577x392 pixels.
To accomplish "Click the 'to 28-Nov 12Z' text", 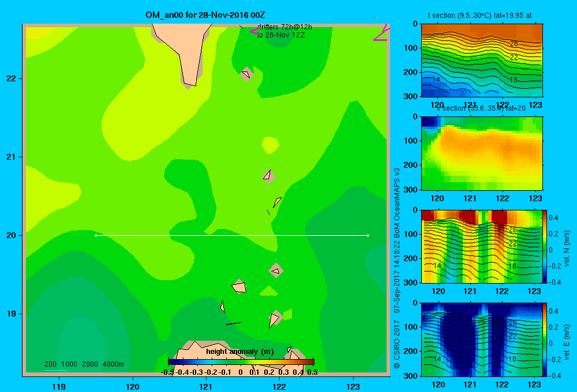I will tap(281, 35).
